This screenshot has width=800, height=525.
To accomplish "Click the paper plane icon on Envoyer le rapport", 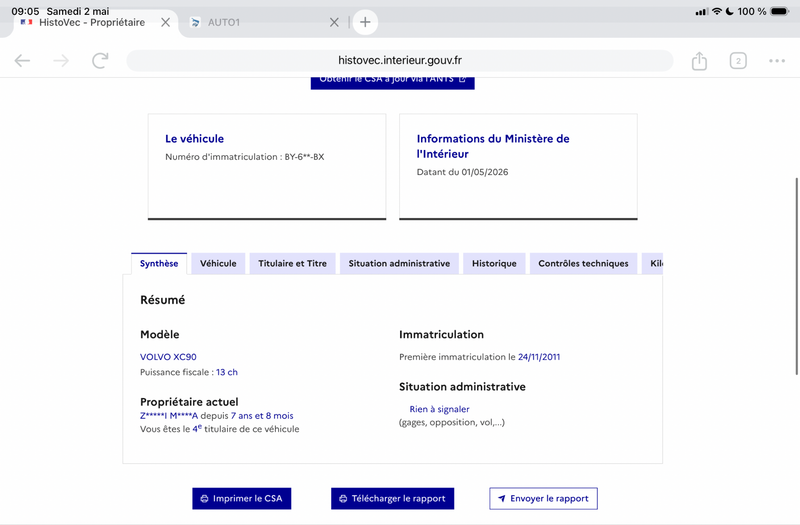I will (x=502, y=498).
